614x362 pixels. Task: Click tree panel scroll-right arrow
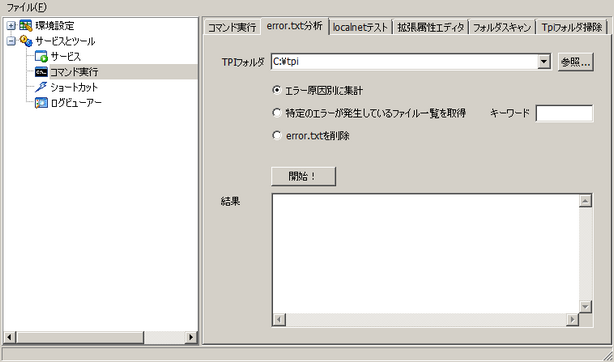point(191,337)
